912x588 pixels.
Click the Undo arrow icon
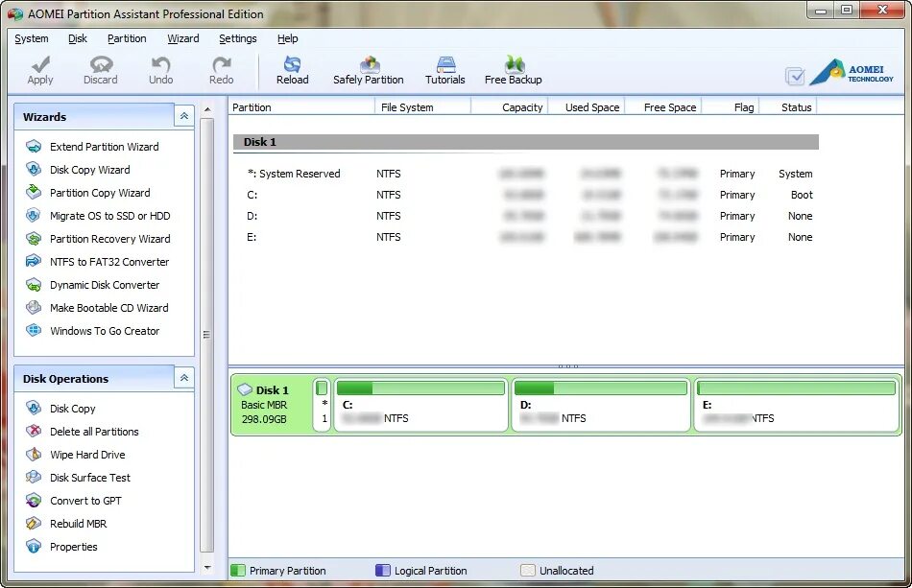pyautogui.click(x=161, y=64)
